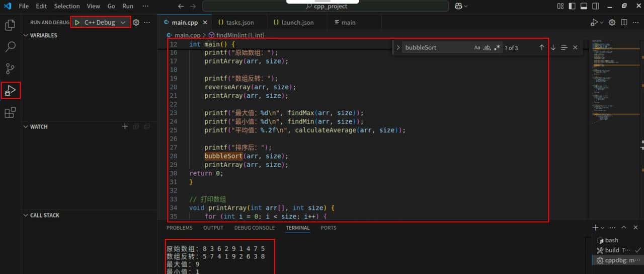The width and height of the screenshot is (644, 274).
Task: Open the Extensions view
Action: pos(10,113)
